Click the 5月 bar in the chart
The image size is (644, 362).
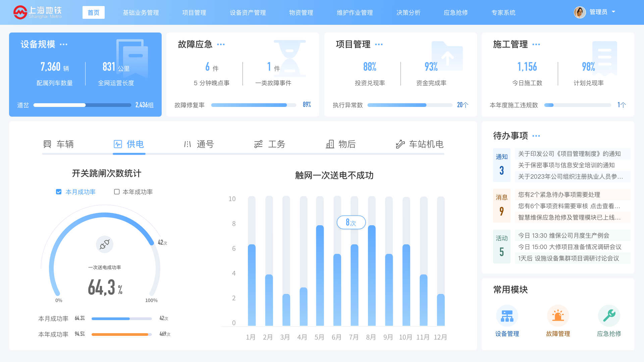coord(320,275)
